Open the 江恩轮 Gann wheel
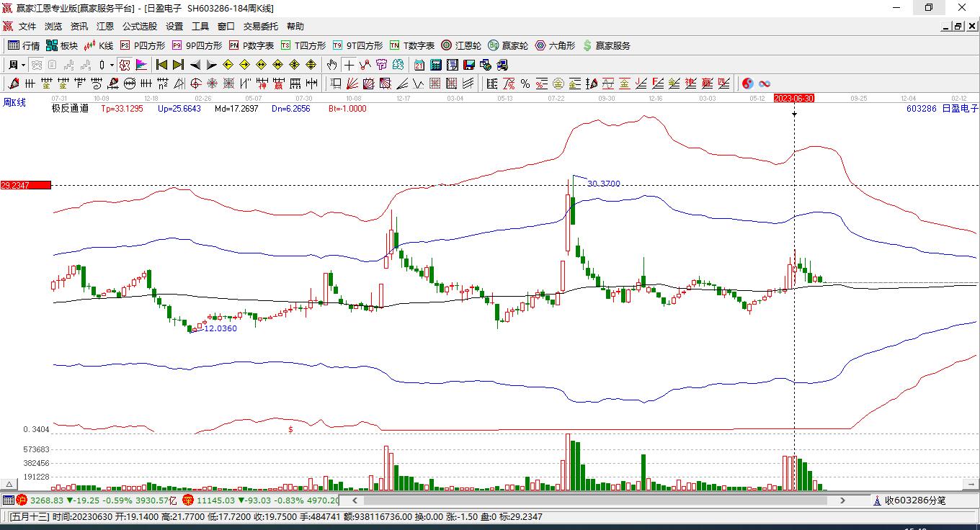Screen dimensions: 980x530 click(x=461, y=45)
